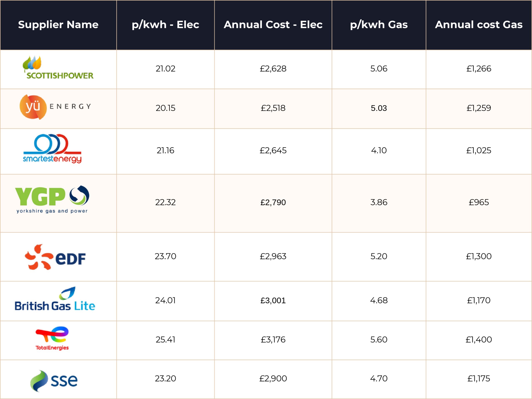Viewport: 532px width, 399px height.
Task: Click the ScottishPower logo
Action: [x=58, y=68]
